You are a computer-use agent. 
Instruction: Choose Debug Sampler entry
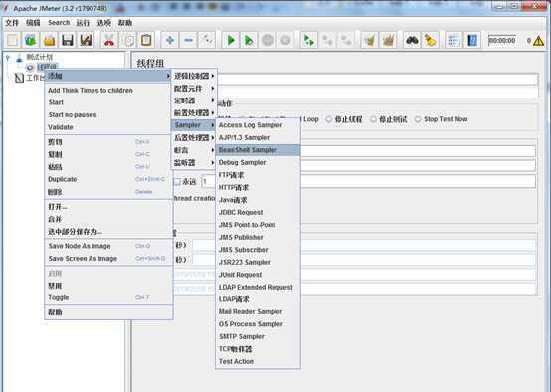click(x=258, y=162)
